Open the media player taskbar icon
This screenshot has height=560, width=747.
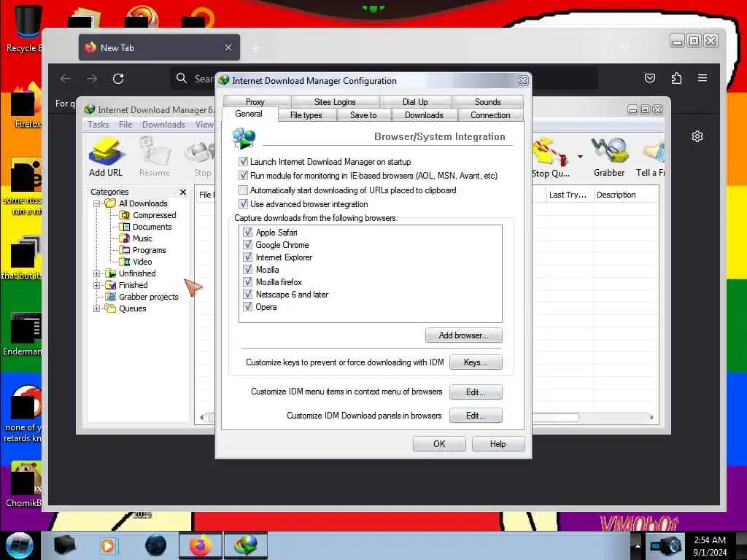108,545
